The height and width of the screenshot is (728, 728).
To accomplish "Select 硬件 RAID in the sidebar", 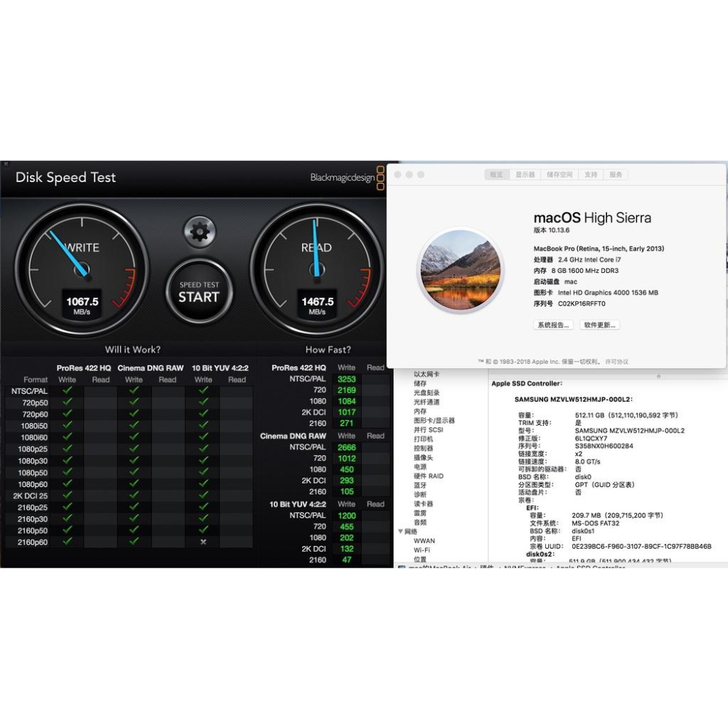I will [x=428, y=476].
